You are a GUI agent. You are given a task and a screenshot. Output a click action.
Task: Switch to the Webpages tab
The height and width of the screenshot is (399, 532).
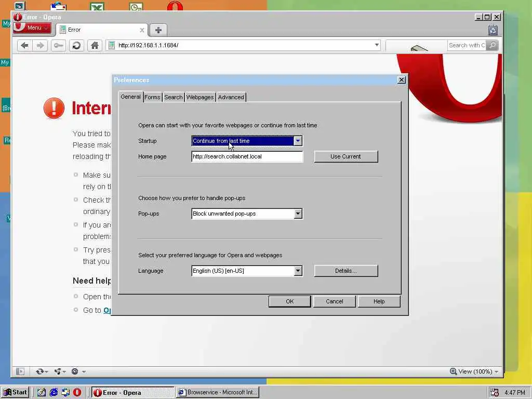click(x=200, y=97)
